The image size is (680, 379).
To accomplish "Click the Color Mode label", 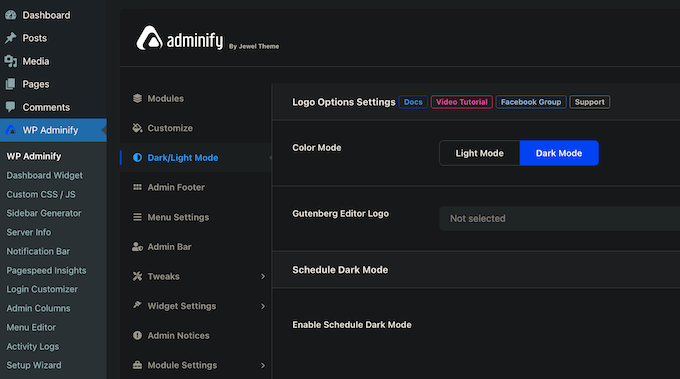I will (317, 147).
